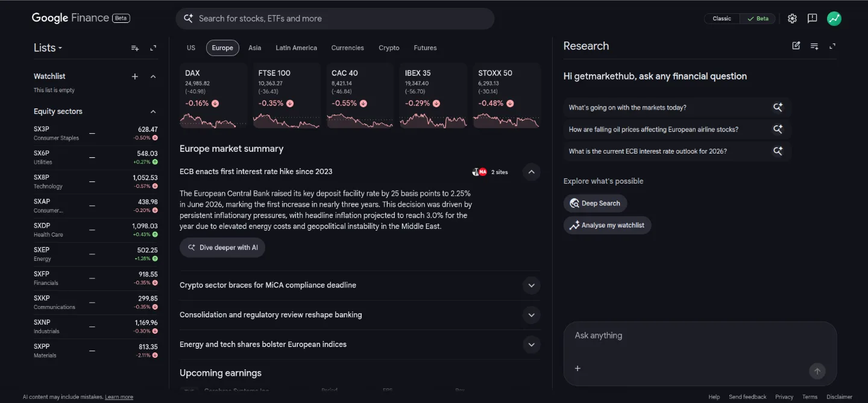Expand Energy and tech shares story
Viewport: 868px width, 403px height.
coord(531,345)
